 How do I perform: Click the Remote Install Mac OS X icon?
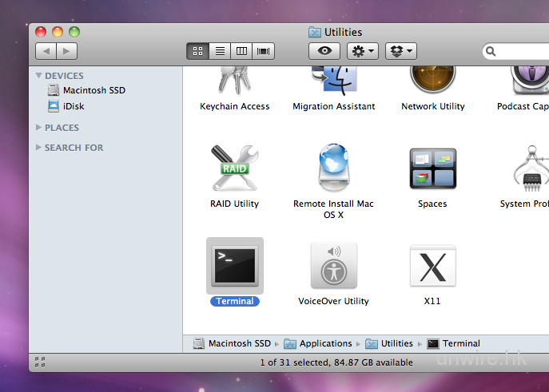click(x=333, y=168)
